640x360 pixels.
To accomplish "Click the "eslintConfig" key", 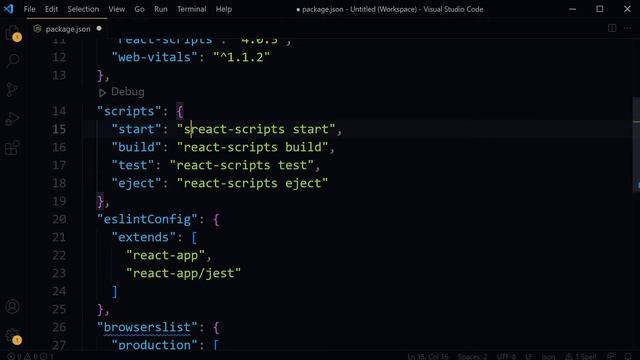I will coord(147,219).
